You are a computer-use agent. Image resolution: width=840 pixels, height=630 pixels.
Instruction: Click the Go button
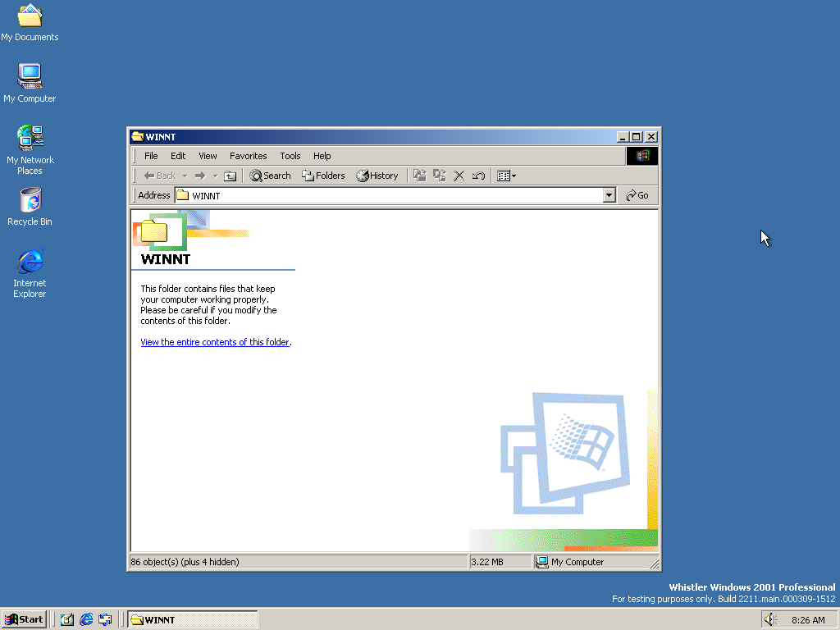click(x=637, y=195)
